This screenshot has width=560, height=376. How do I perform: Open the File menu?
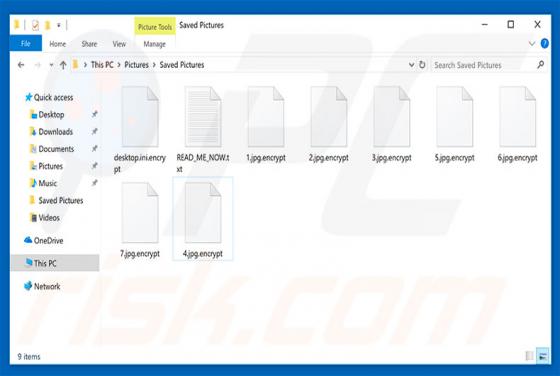click(x=26, y=44)
